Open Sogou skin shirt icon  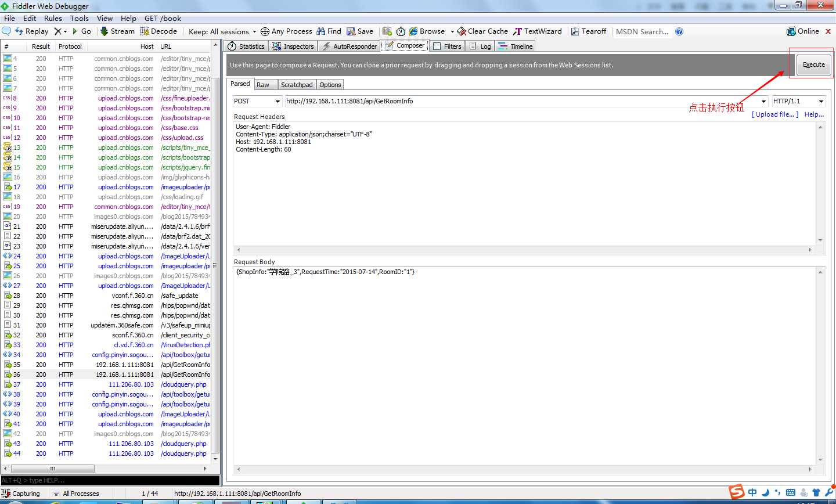click(x=816, y=492)
